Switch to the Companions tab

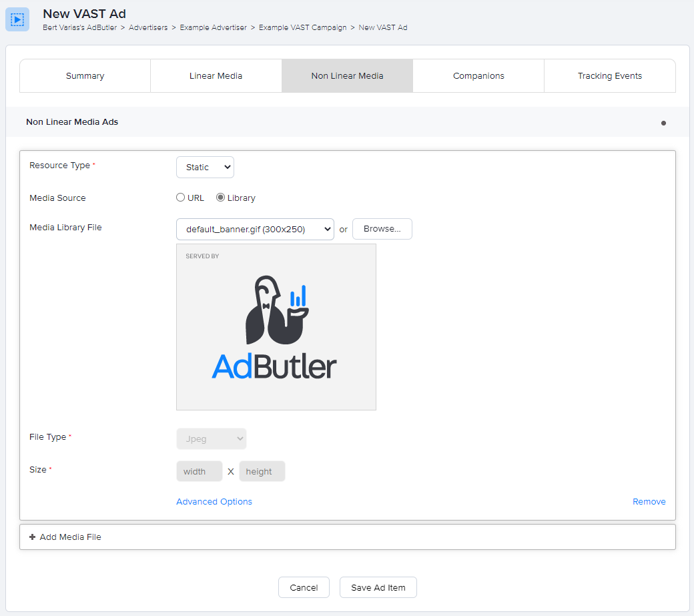478,75
